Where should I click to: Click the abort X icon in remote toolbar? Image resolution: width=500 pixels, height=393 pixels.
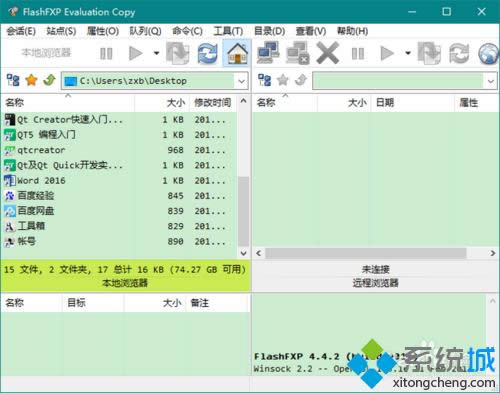(328, 53)
